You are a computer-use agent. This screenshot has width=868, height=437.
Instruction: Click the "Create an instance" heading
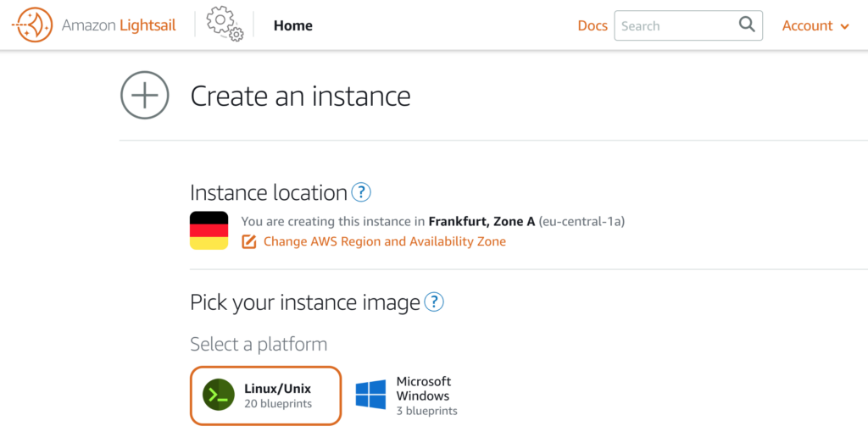[301, 96]
